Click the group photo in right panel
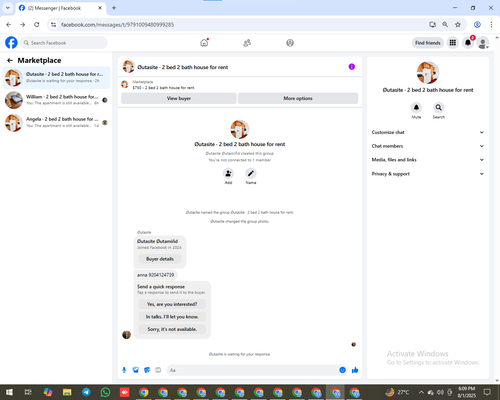Screen dimensions: 500x400 pos(428,73)
